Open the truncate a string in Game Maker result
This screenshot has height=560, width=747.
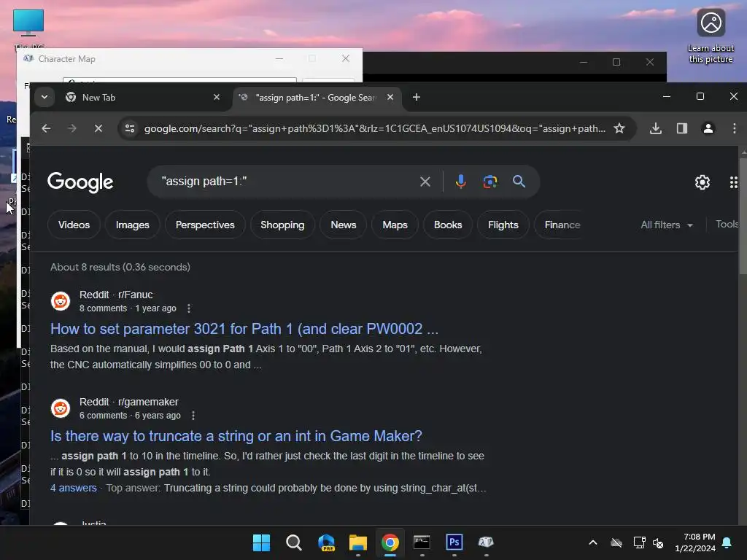[x=236, y=436]
